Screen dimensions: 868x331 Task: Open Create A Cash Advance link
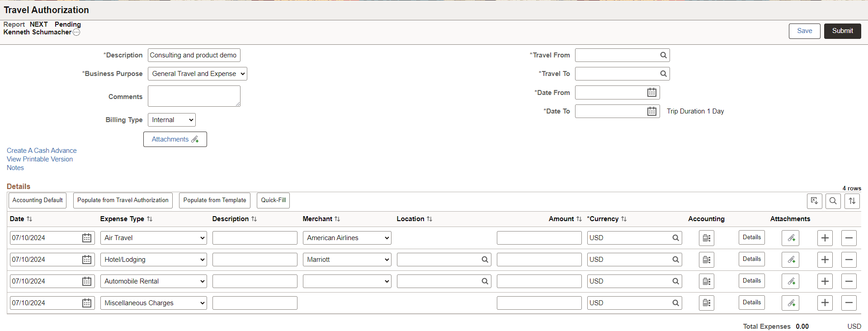tap(42, 151)
